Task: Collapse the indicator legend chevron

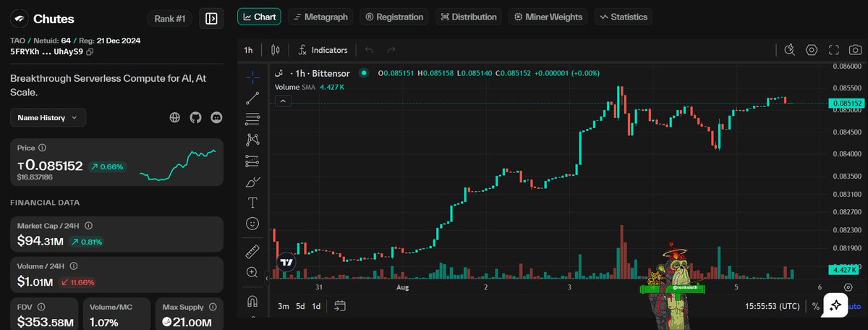Action: click(283, 101)
